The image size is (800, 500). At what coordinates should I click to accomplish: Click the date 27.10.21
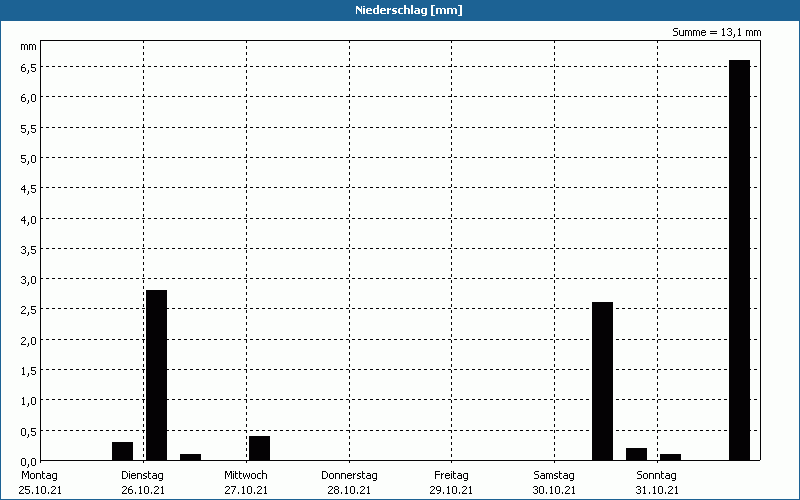point(246,491)
